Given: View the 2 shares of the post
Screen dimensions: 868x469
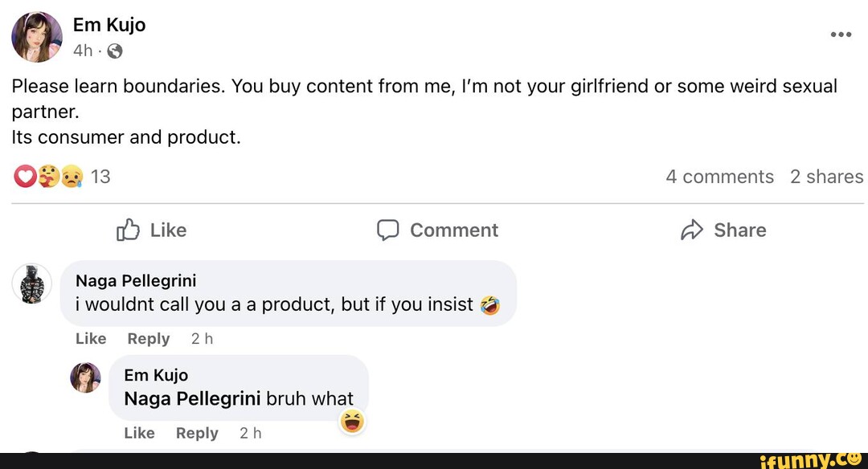Looking at the screenshot, I should (x=826, y=176).
